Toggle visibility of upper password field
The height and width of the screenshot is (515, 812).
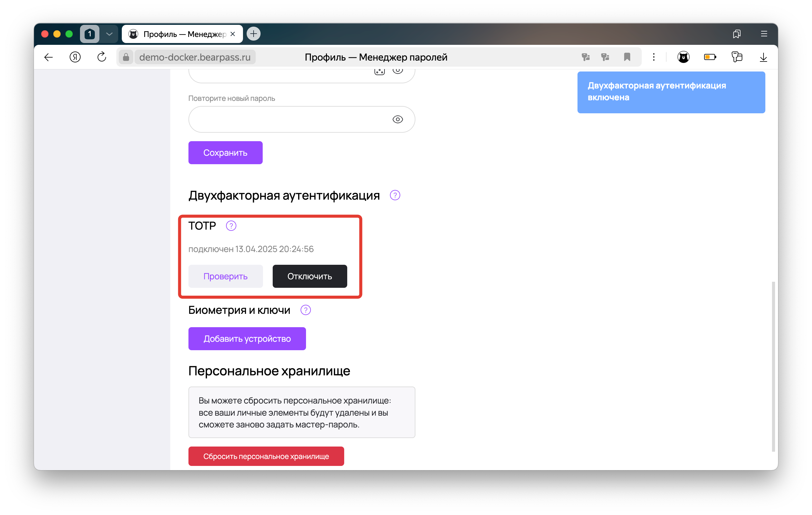coord(398,71)
